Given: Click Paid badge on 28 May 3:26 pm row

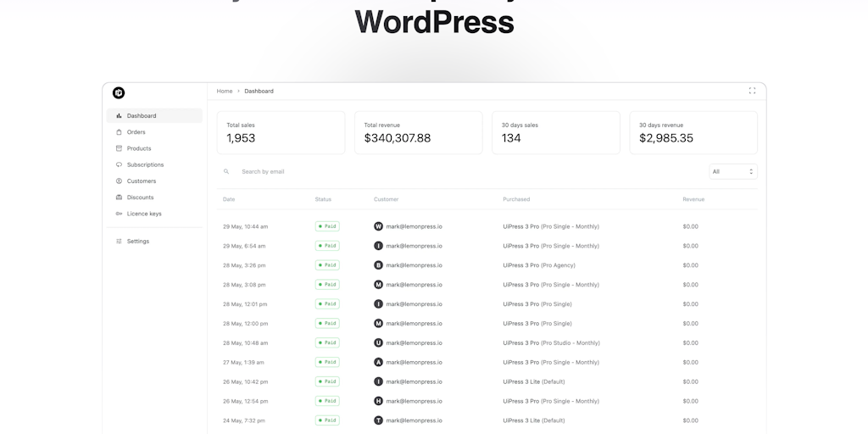Looking at the screenshot, I should click(x=327, y=265).
